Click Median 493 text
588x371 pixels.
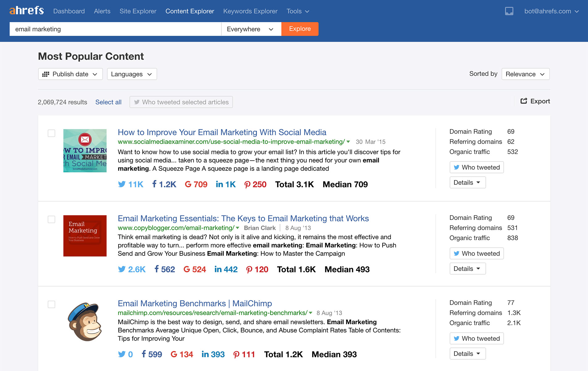347,269
